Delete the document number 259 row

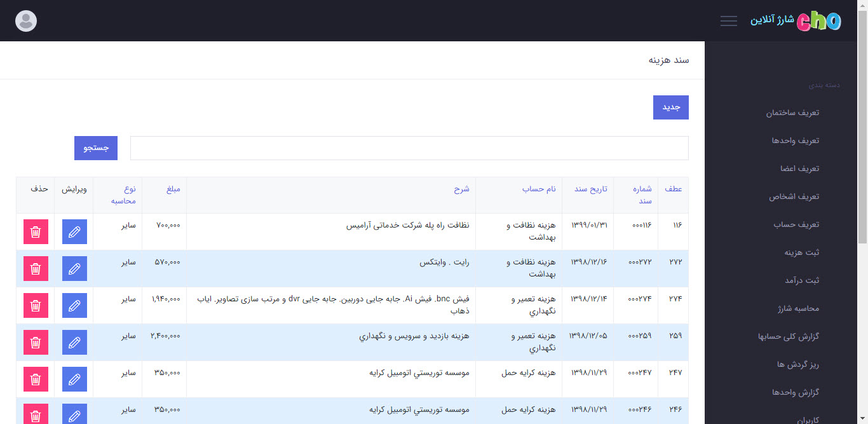[x=36, y=342]
